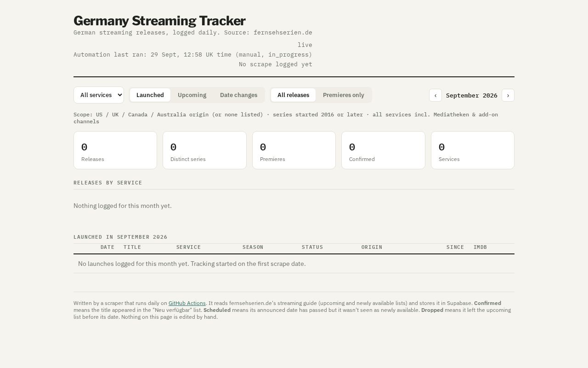Click the Releases count card
This screenshot has width=588, height=368.
pyautogui.click(x=115, y=150)
